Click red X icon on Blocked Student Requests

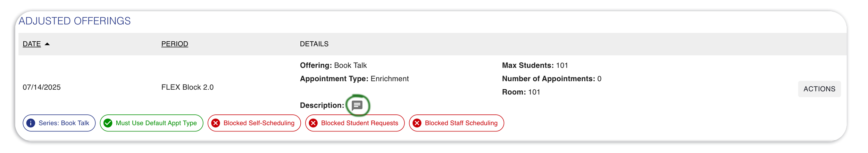tap(313, 123)
